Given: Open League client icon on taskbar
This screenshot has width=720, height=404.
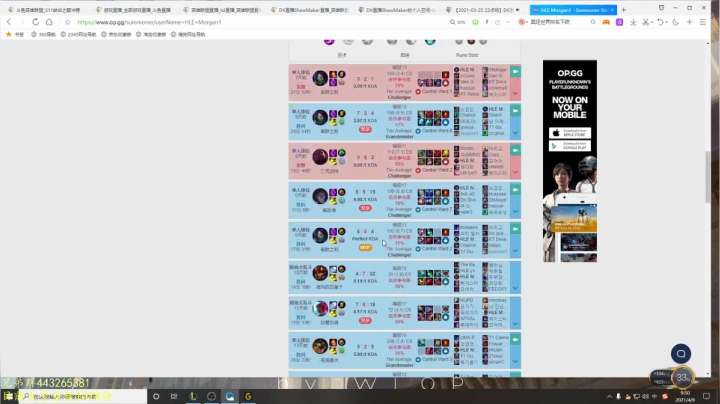Looking at the screenshot, I should click(193, 396).
